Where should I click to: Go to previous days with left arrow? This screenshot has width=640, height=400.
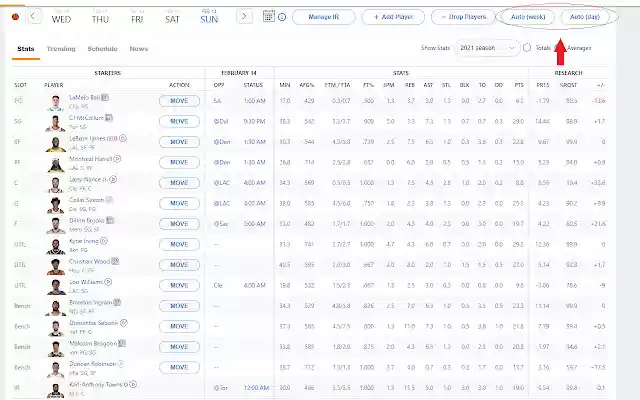[x=33, y=17]
